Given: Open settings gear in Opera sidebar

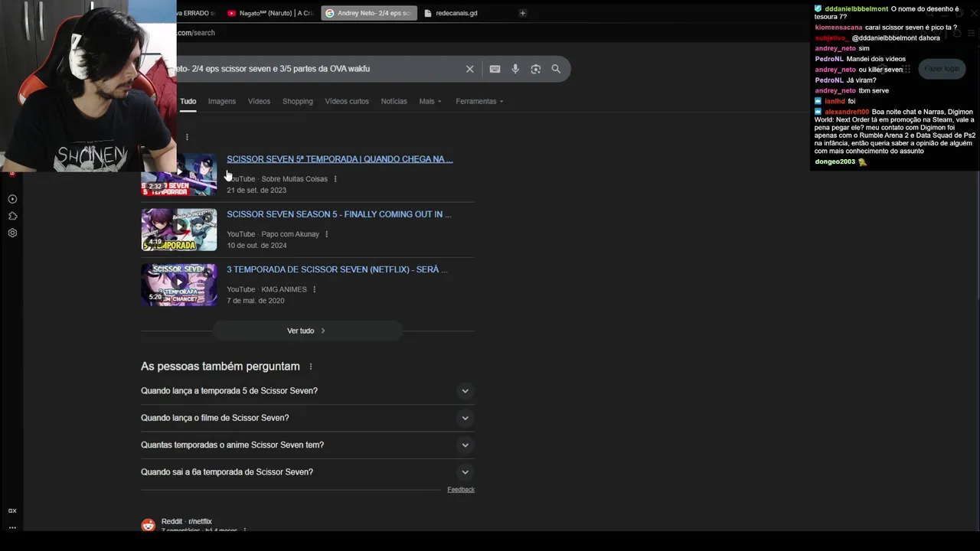Looking at the screenshot, I should click(x=12, y=233).
